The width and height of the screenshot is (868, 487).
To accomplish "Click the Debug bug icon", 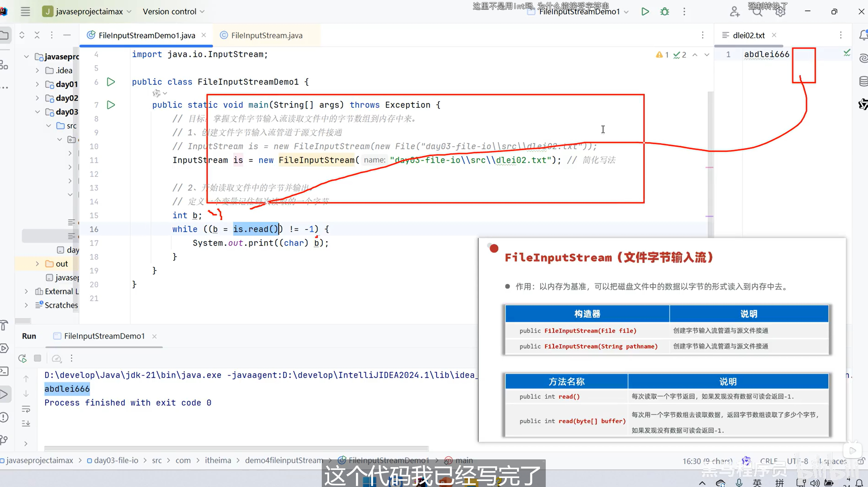I will pos(665,12).
